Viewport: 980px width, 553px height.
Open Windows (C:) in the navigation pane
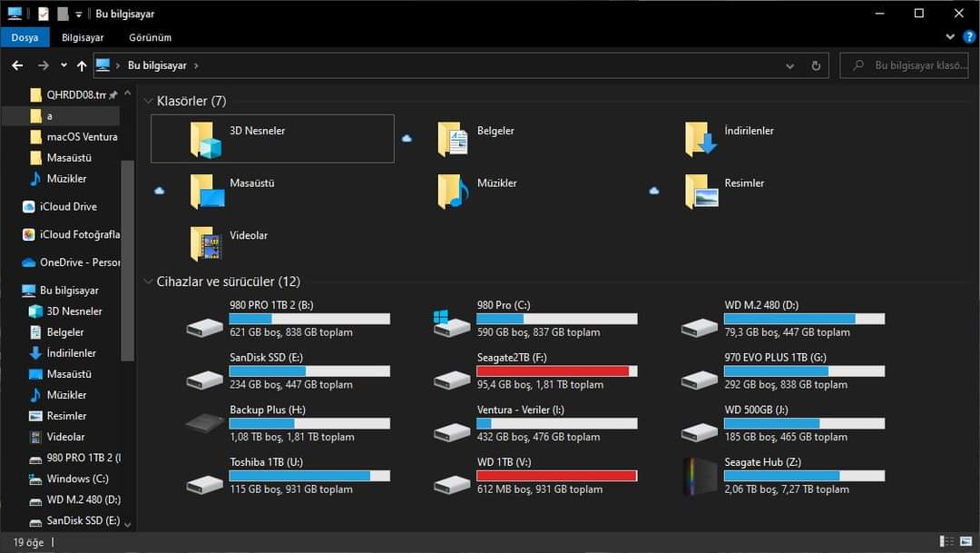[x=69, y=479]
